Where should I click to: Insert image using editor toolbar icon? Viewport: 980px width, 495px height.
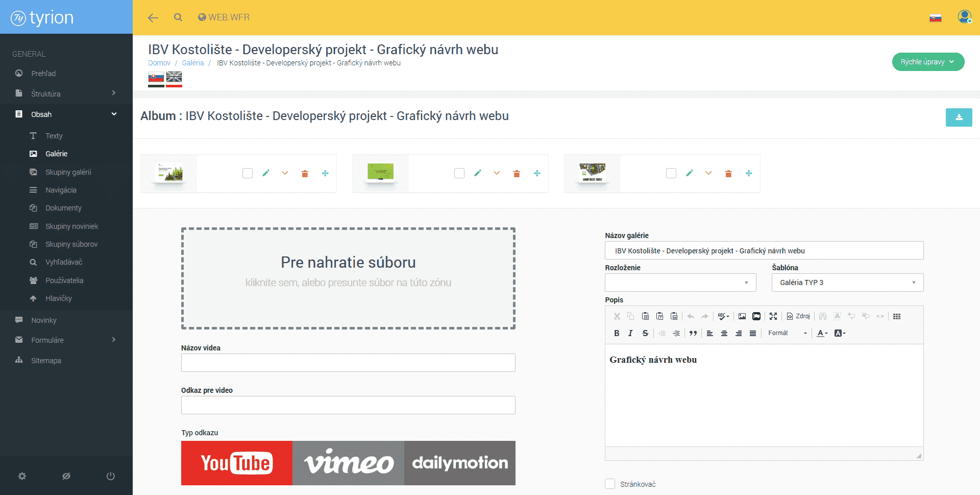click(742, 316)
